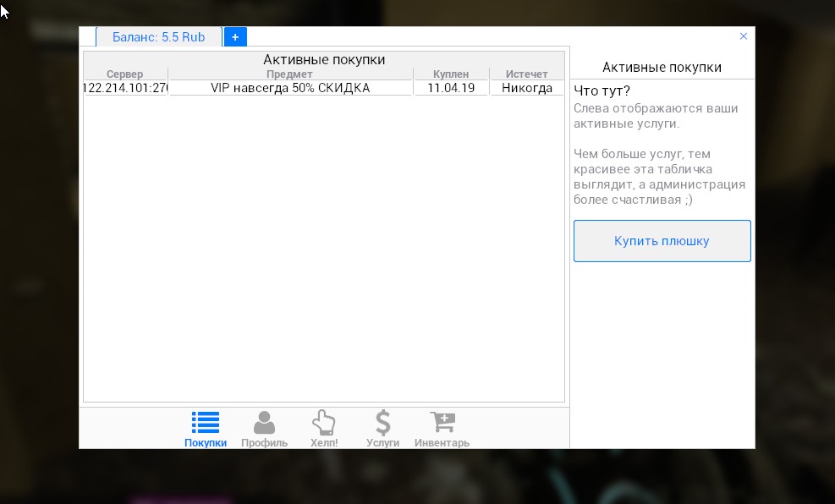Click the Хелп! hand pointer icon
The width and height of the screenshot is (835, 504).
pyautogui.click(x=323, y=423)
